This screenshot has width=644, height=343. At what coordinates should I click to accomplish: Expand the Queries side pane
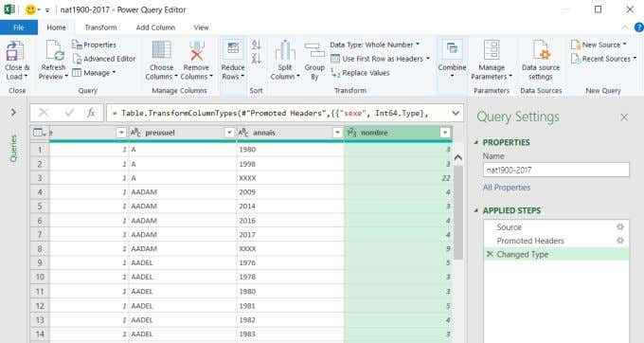[x=13, y=112]
